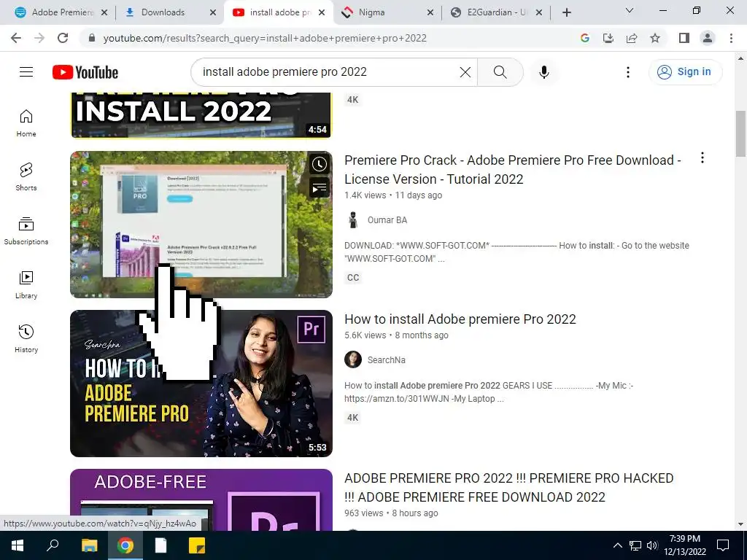Screen dimensions: 747x560
Task: Open Subscriptions in the sidebar
Action: tap(26, 230)
